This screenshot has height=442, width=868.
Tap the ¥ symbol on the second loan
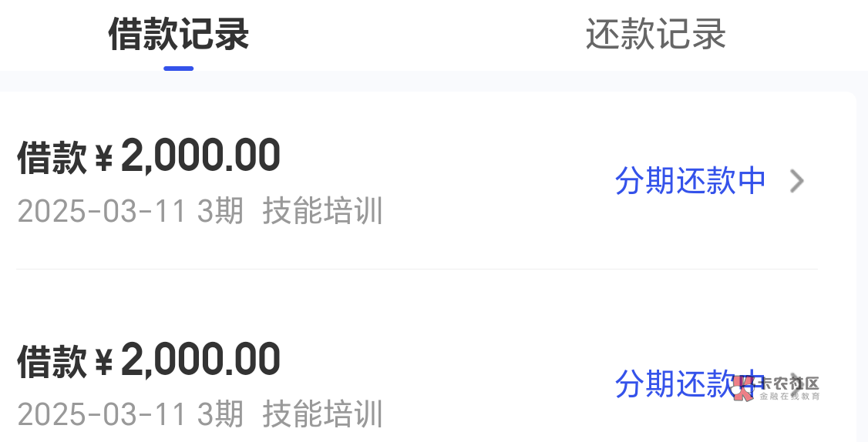(104, 362)
